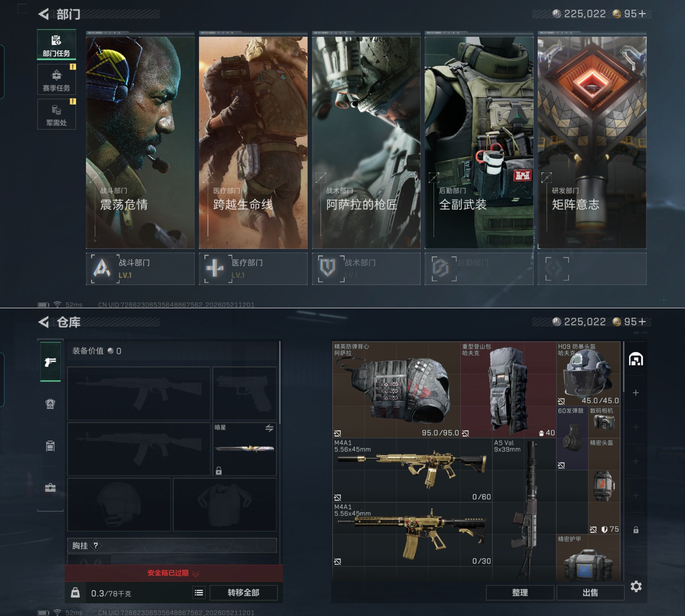Tap the padlock icon in the right stash sidebar

point(636,530)
